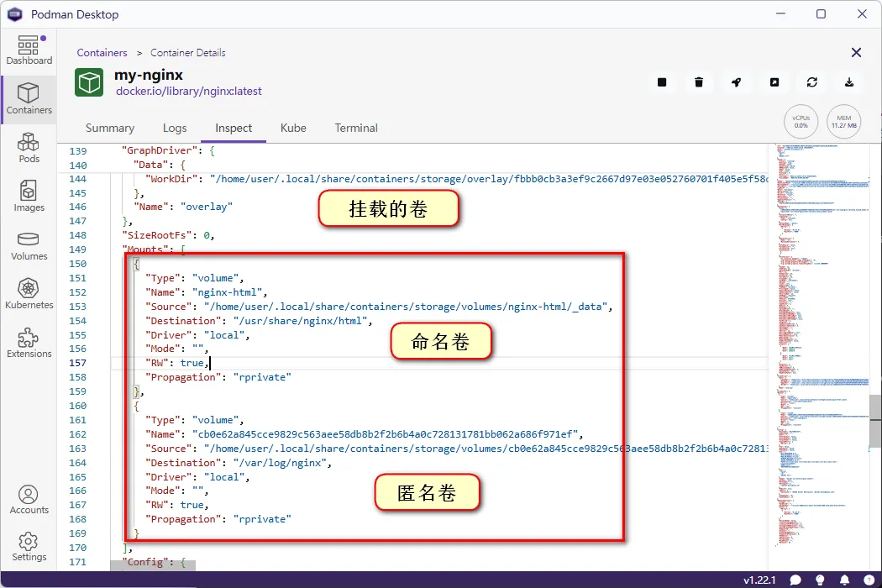Switch to the Terminal tab

pos(356,129)
